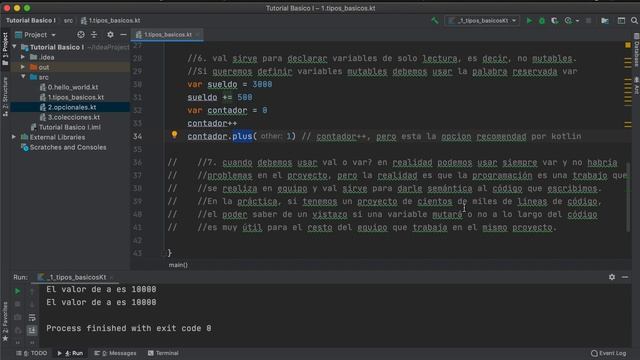
Task: Run the program with the green play button
Action: [x=529, y=20]
